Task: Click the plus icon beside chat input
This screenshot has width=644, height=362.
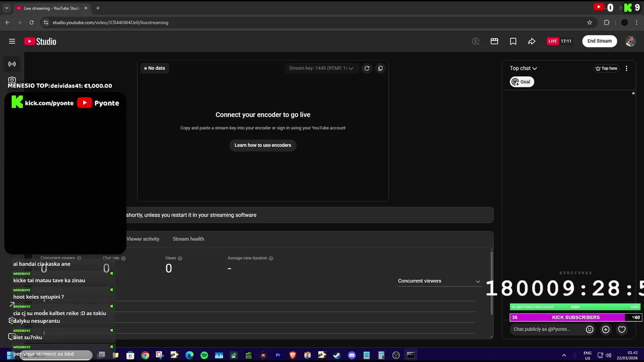Action: 606,329
